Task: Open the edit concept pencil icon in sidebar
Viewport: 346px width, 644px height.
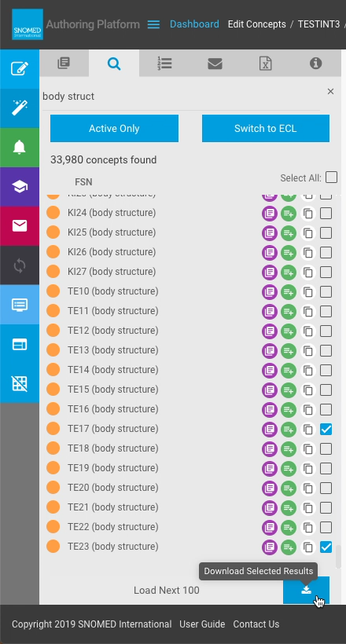Action: click(20, 68)
